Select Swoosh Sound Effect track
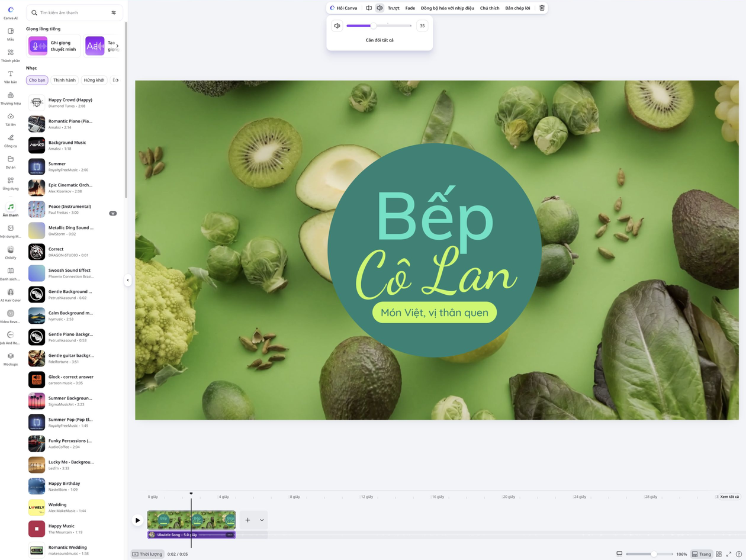746x560 pixels. coord(72,273)
